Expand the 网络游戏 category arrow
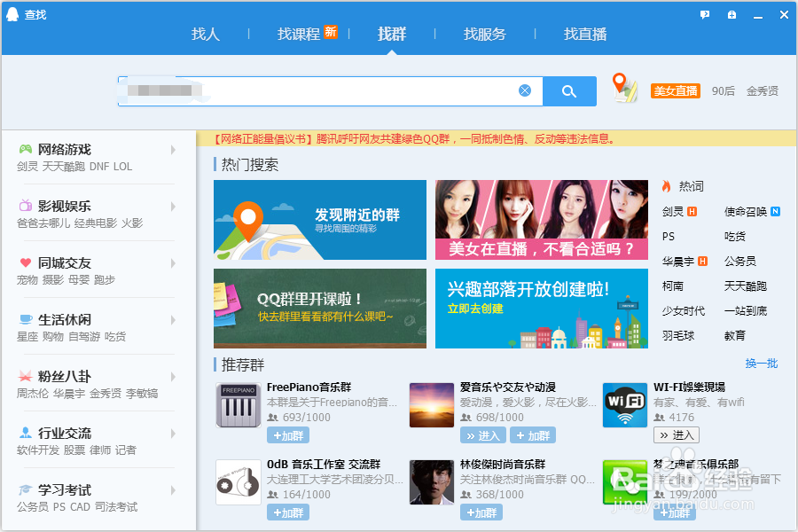Image resolution: width=798 pixels, height=532 pixels. 173,150
